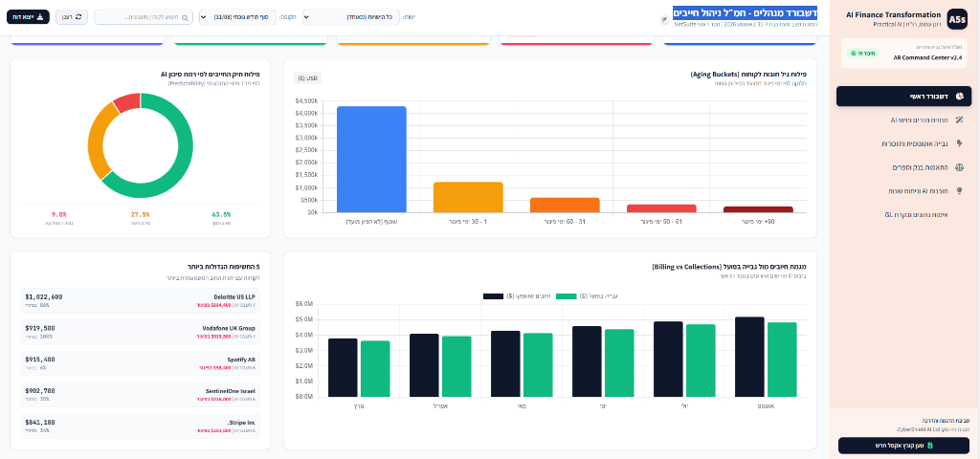Click the dark August billing bar
This screenshot has width=980, height=459.
click(749, 357)
